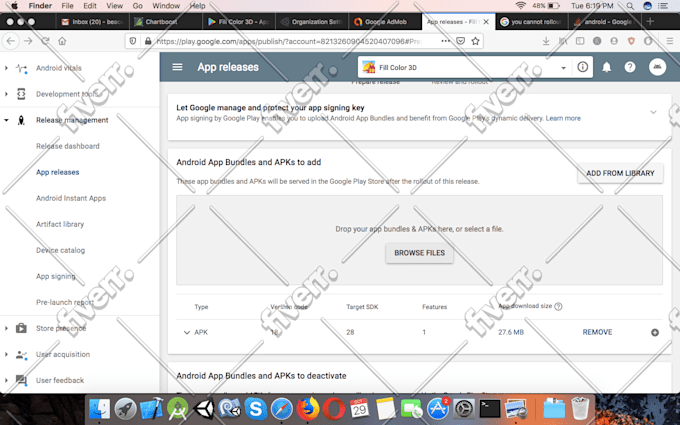This screenshot has width=680, height=425.
Task: Expand the Development tools section
Action: (6, 94)
